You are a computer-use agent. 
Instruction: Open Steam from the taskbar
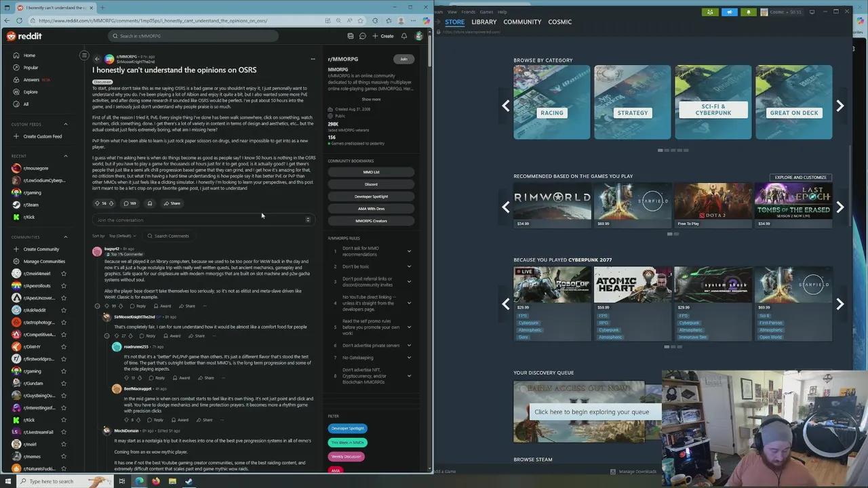tap(189, 481)
